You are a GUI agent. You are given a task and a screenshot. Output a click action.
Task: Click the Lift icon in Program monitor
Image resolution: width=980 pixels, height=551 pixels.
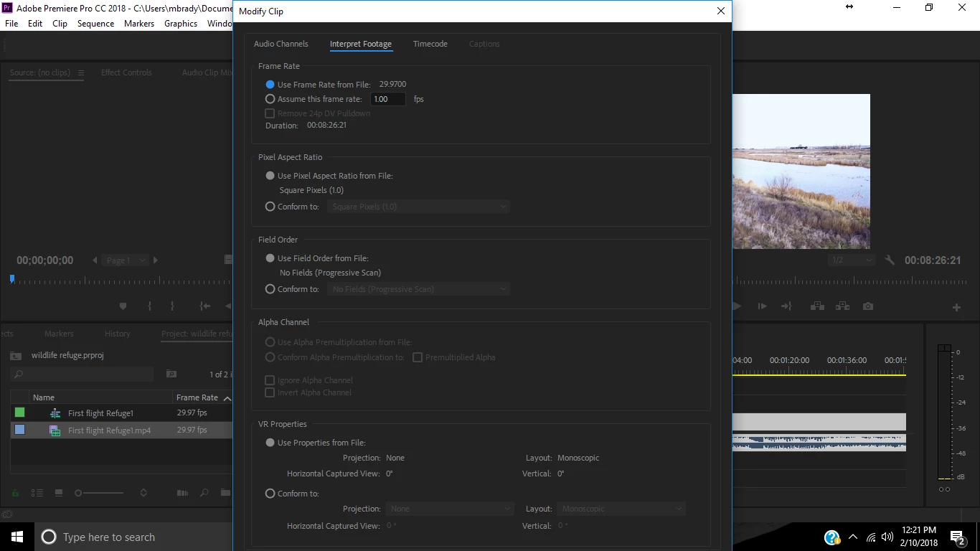tap(817, 306)
